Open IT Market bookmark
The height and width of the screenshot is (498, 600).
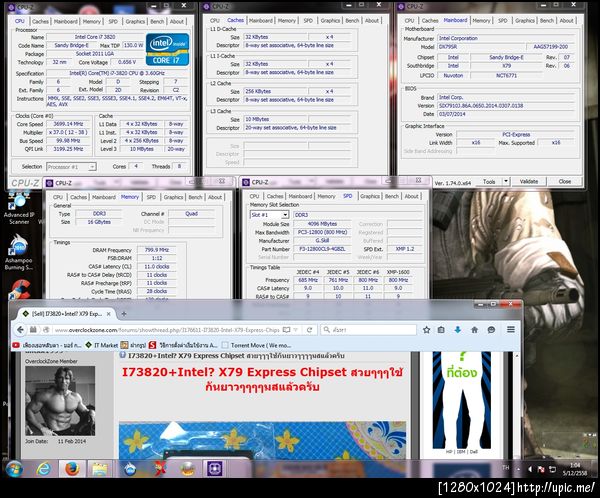(101, 345)
